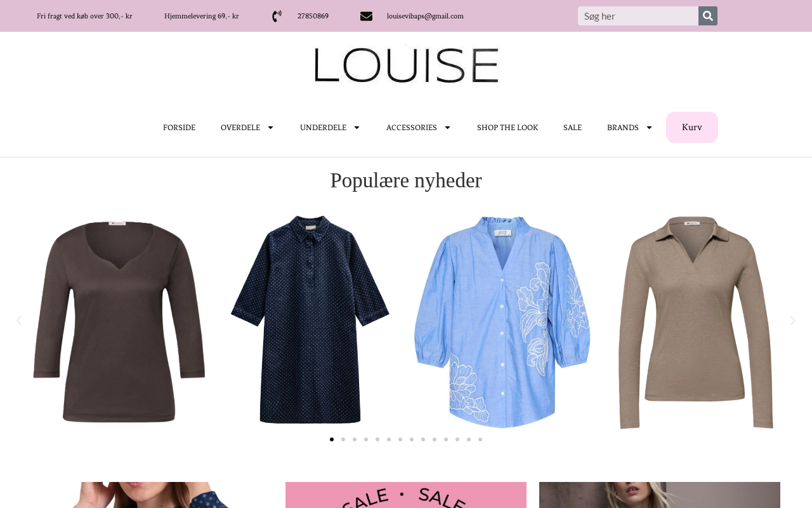Open the Kurv cart button
The height and width of the screenshot is (508, 812).
point(692,128)
